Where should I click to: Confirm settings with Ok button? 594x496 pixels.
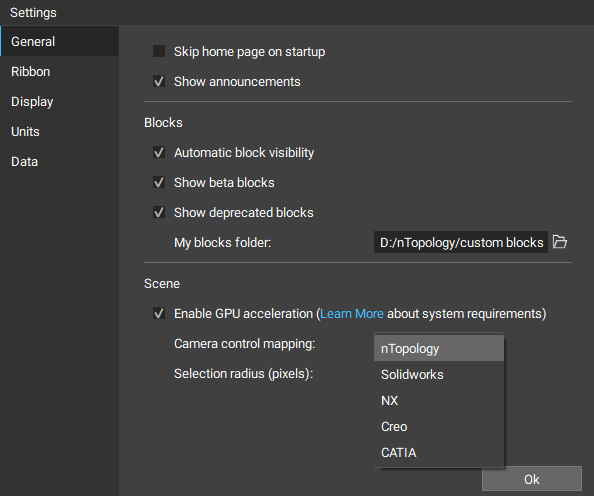click(531, 479)
